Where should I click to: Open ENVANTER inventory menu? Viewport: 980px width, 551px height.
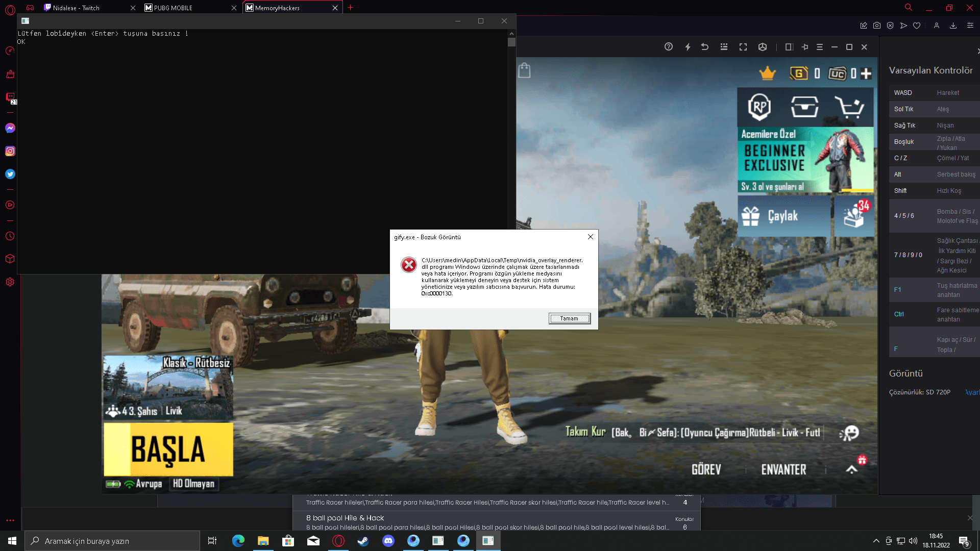click(784, 469)
